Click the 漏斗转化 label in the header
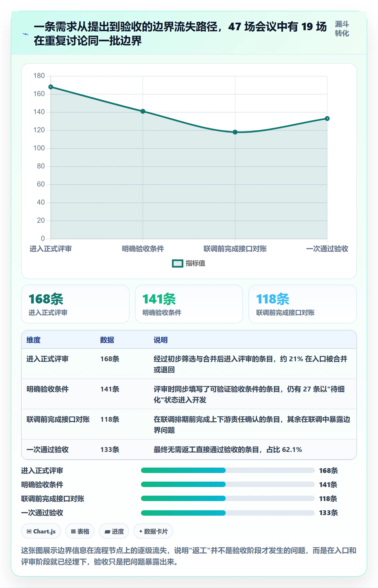This screenshot has width=378, height=588. [342, 29]
